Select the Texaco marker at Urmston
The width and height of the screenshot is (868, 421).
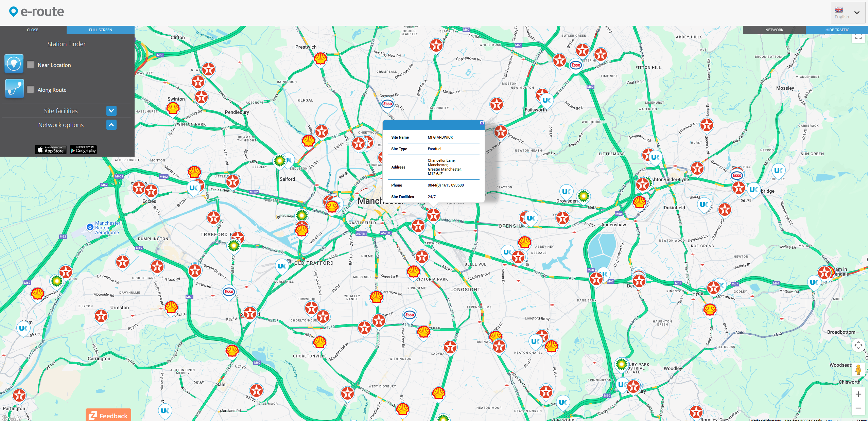(x=101, y=316)
